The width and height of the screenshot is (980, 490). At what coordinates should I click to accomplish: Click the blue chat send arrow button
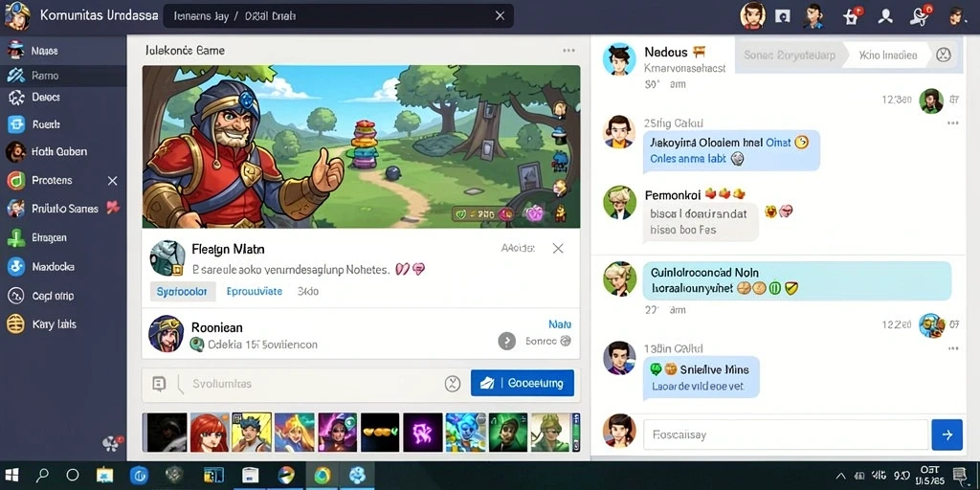(947, 435)
